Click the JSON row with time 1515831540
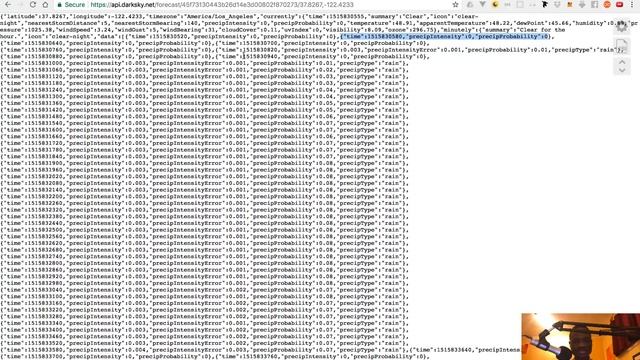The image size is (640, 360). (204, 123)
